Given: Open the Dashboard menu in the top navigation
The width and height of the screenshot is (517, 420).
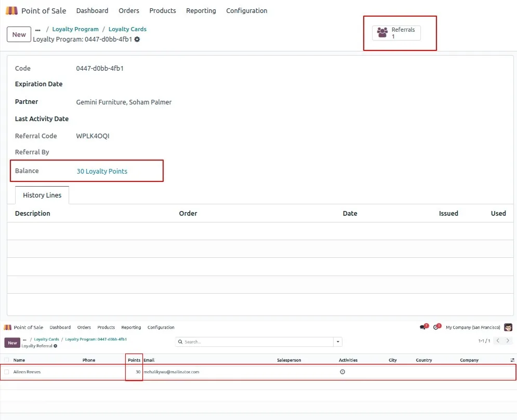Looking at the screenshot, I should (92, 10).
